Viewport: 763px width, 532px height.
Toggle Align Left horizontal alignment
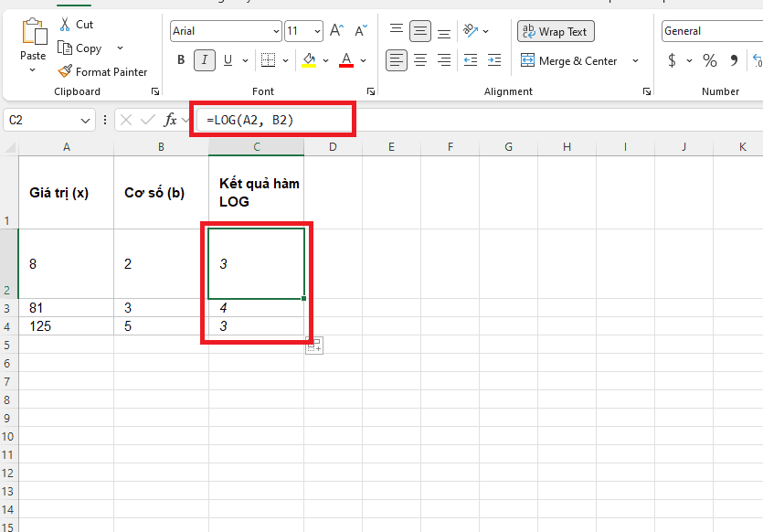tap(397, 60)
